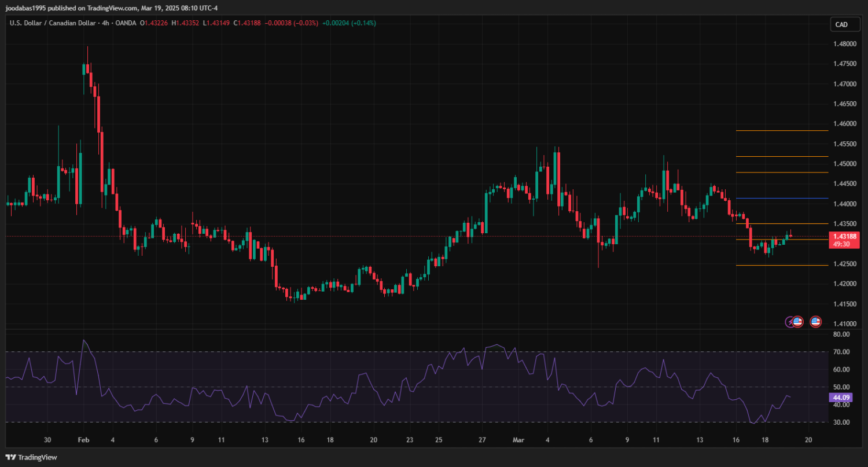Click the open value O1.43226
The height and width of the screenshot is (467, 868).
point(153,23)
